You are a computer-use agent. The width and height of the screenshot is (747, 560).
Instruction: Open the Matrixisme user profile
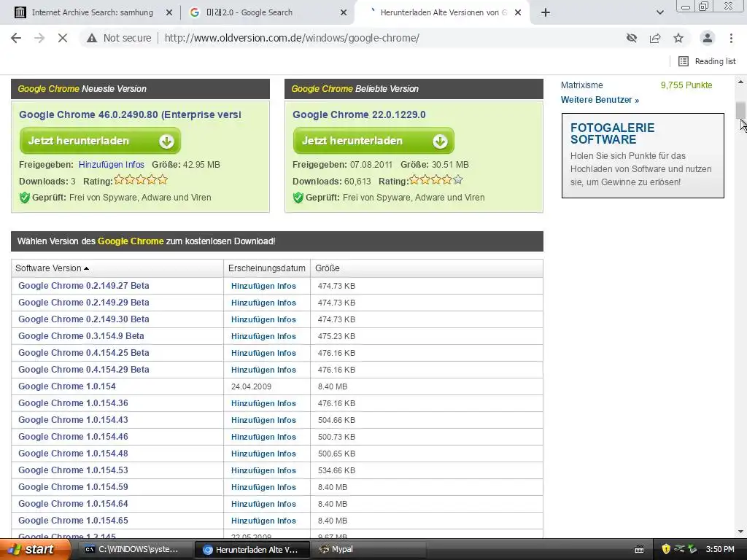tap(581, 85)
